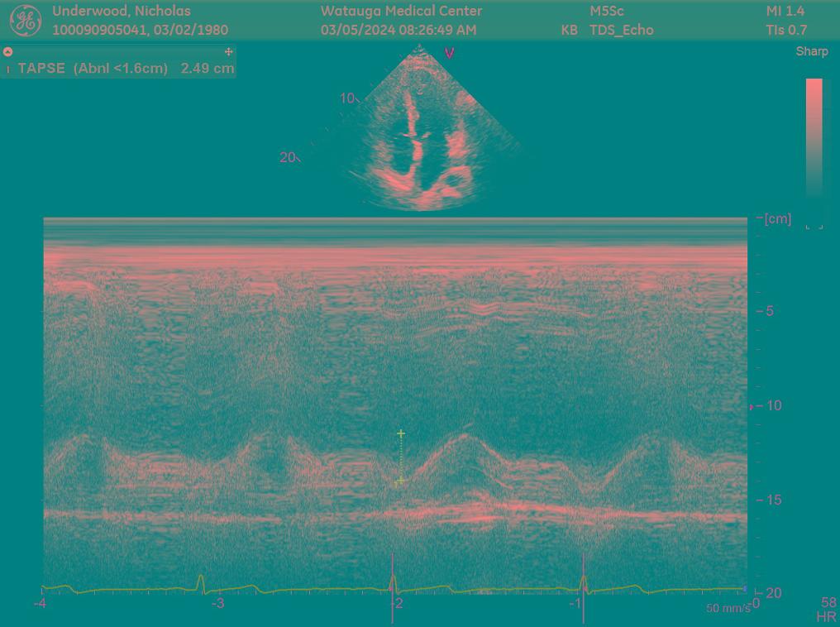Collapse the TAPSE measurement panel

[x=8, y=51]
